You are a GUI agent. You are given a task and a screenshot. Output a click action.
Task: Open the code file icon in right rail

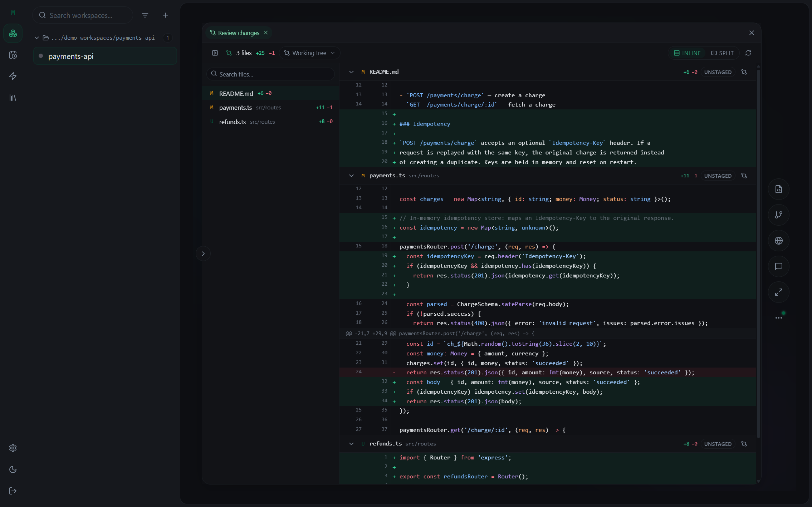(x=779, y=189)
